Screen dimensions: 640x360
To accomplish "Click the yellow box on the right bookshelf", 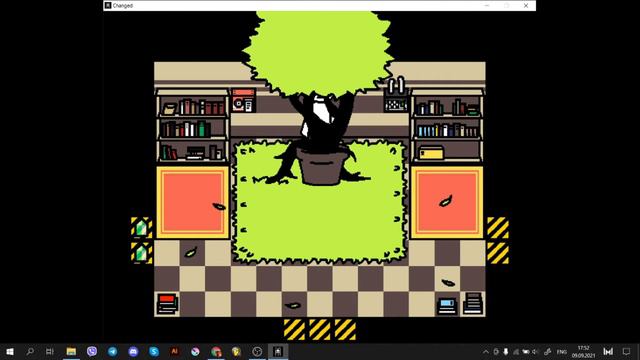I will [x=431, y=153].
